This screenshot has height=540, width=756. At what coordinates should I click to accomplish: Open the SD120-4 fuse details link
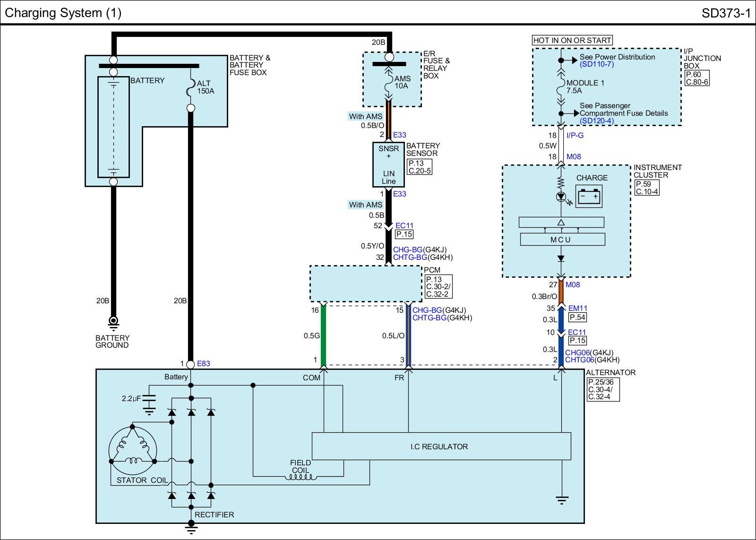click(597, 120)
